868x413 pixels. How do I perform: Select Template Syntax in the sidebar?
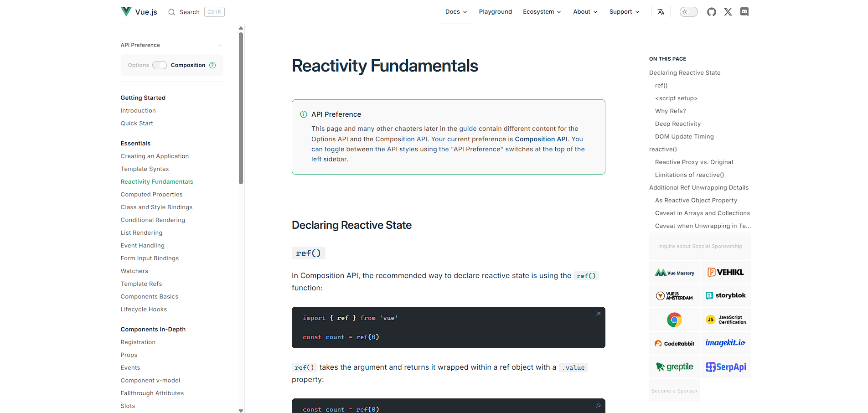tap(145, 169)
